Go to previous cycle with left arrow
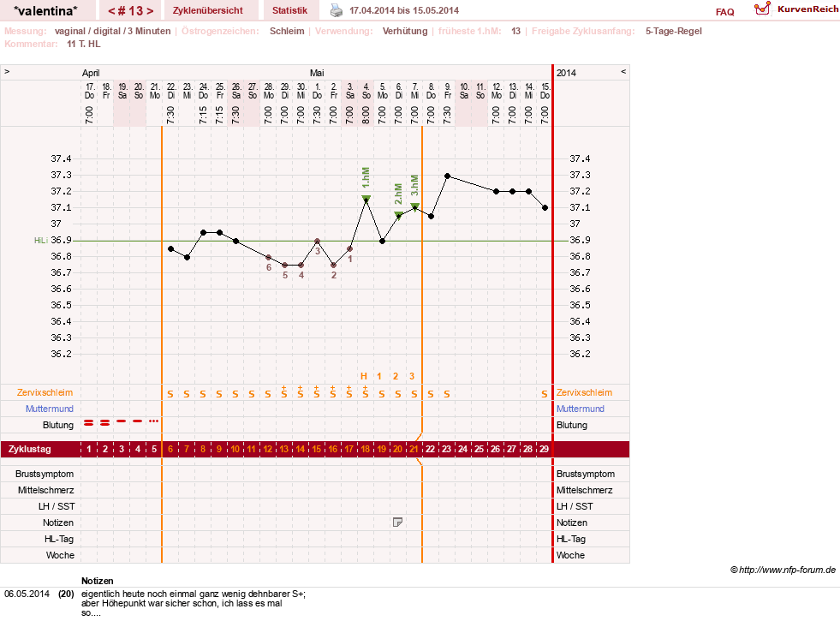The image size is (840, 639). [x=111, y=11]
